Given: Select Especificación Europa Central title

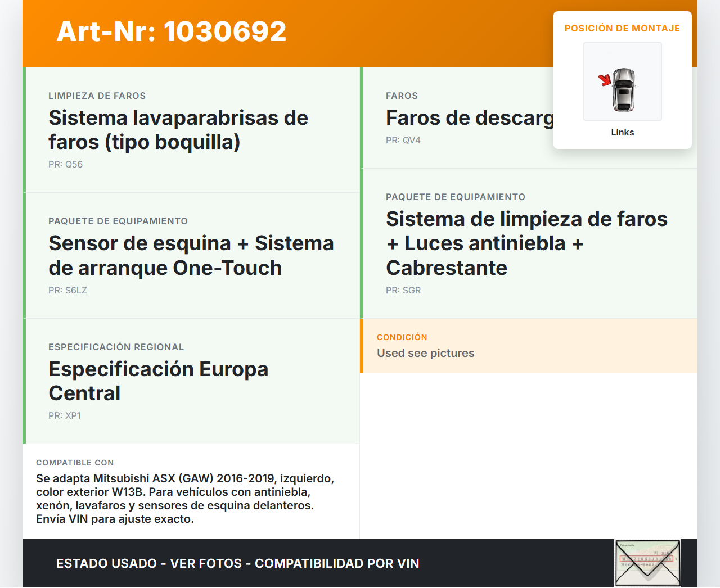Looking at the screenshot, I should point(159,381).
